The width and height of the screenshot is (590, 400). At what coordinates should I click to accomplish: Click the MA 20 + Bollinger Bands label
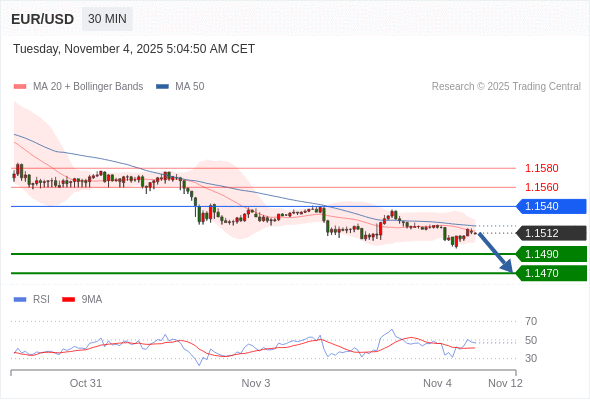(x=88, y=87)
